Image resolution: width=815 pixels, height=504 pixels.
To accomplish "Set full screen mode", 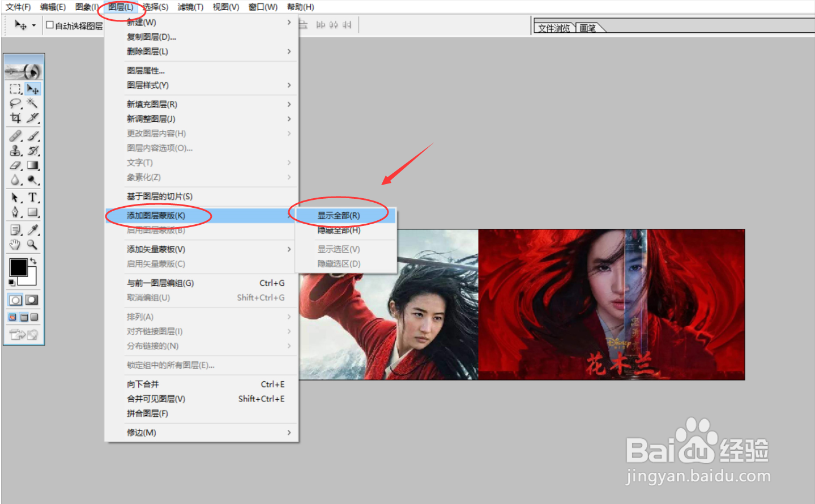I will click(x=34, y=317).
